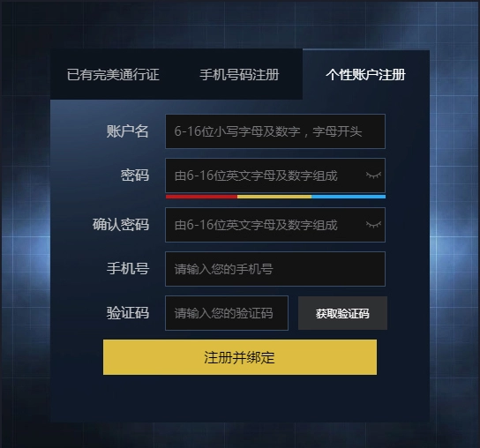This screenshot has height=448, width=480.
Task: Click the 确认密码 field label
Action: click(121, 225)
